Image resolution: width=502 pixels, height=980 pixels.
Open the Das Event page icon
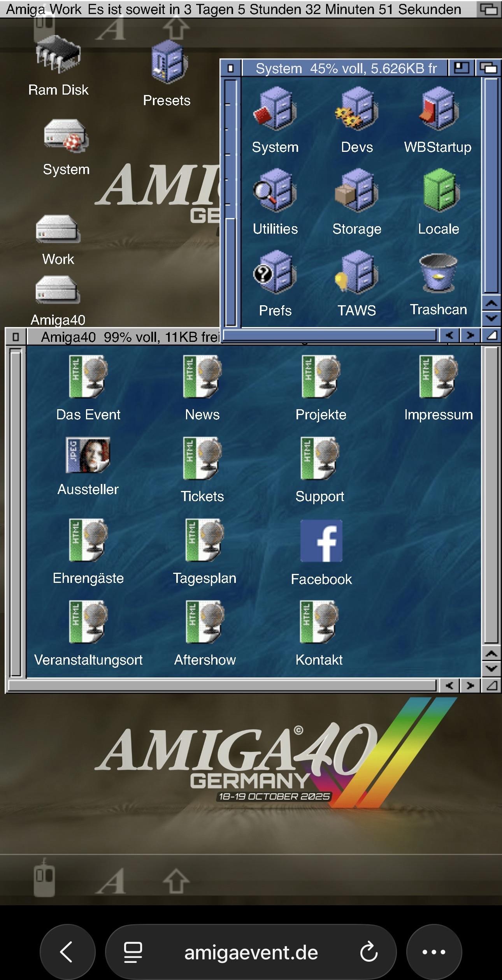pos(88,377)
